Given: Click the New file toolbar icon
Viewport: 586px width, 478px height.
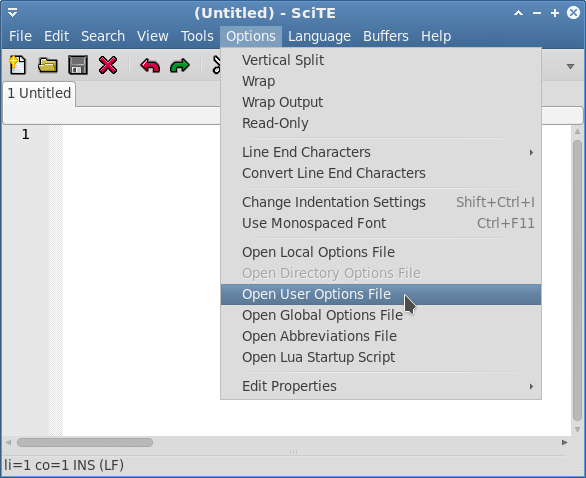Looking at the screenshot, I should pyautogui.click(x=18, y=65).
